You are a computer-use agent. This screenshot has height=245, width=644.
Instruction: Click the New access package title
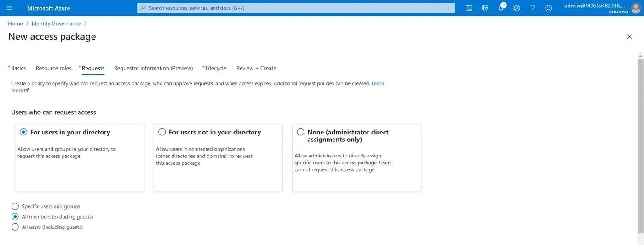tap(52, 37)
